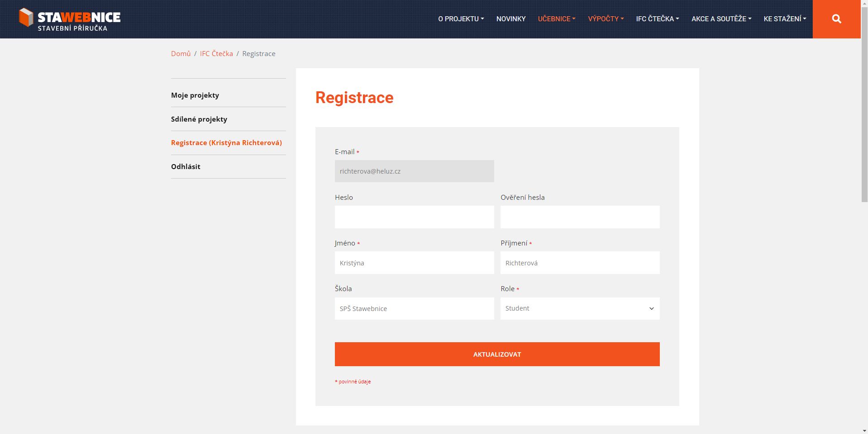Click the Ověření hesla field
Viewport: 868px width, 434px height.
(580, 217)
